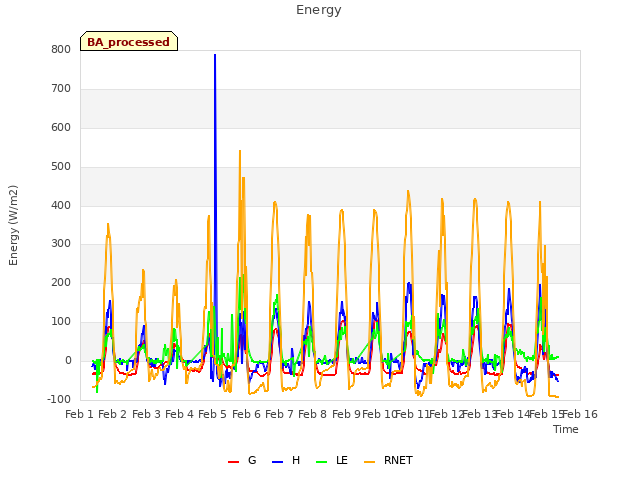Click the Time x-axis label
Screen dimensions: 640x480
pyautogui.click(x=566, y=429)
